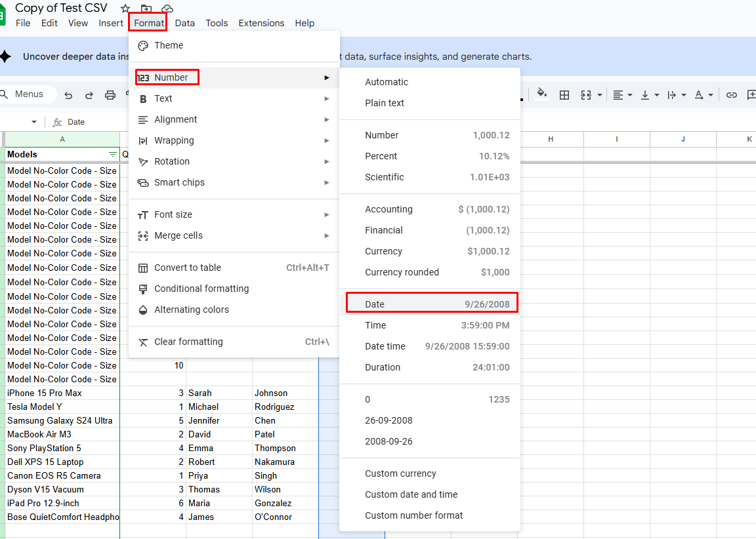Expand the text color dropdown arrow

(x=711, y=95)
